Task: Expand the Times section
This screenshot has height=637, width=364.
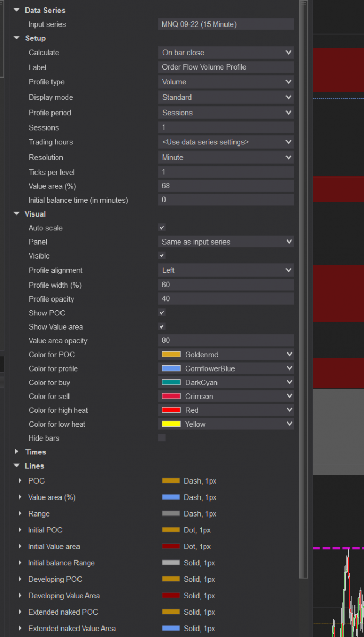Action: click(16, 452)
